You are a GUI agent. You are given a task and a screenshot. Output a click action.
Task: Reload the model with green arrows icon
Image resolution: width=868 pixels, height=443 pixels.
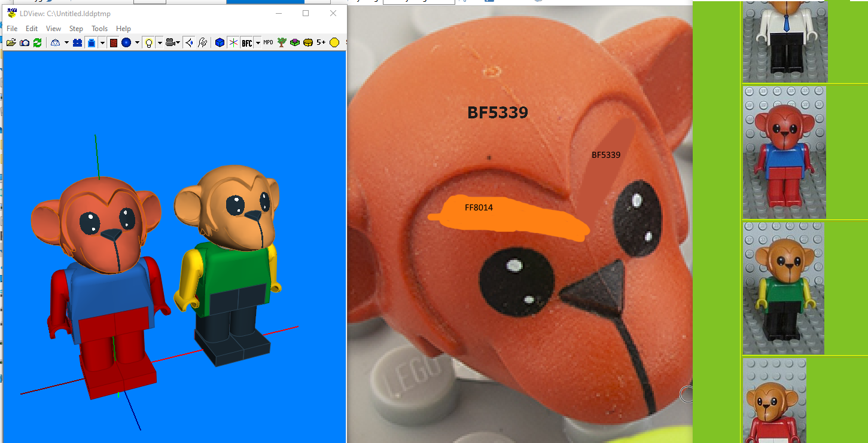[x=37, y=42]
